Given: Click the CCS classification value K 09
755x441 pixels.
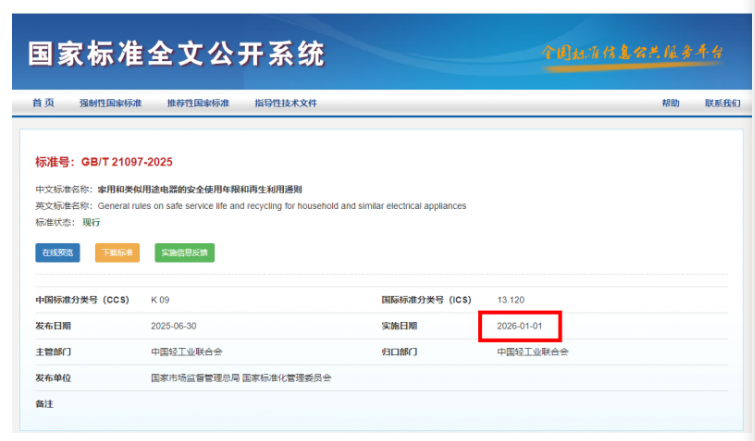Looking at the screenshot, I should pos(160,299).
